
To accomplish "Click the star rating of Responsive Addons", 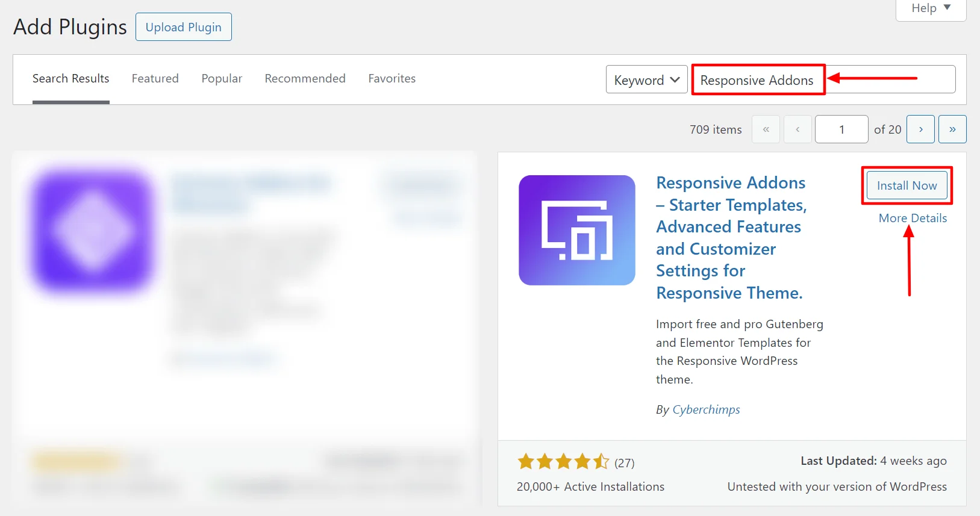I will [x=563, y=462].
